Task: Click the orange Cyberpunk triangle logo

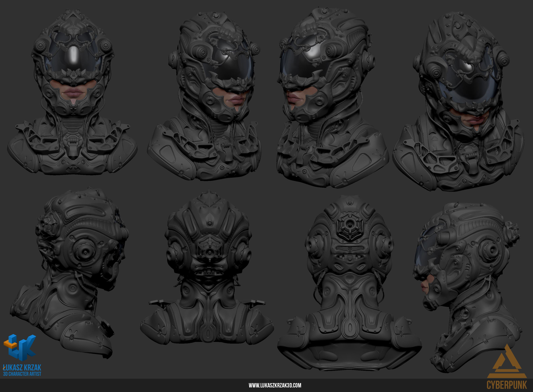Action: (x=507, y=361)
